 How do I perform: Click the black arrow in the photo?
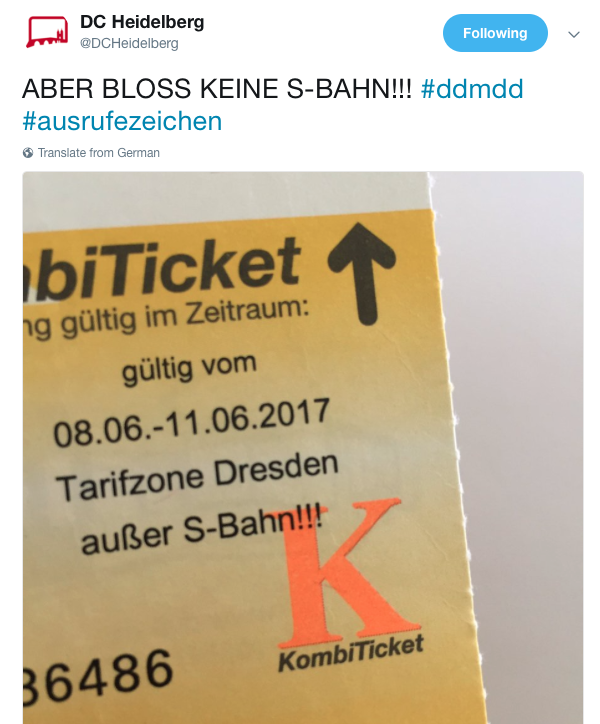pos(362,273)
